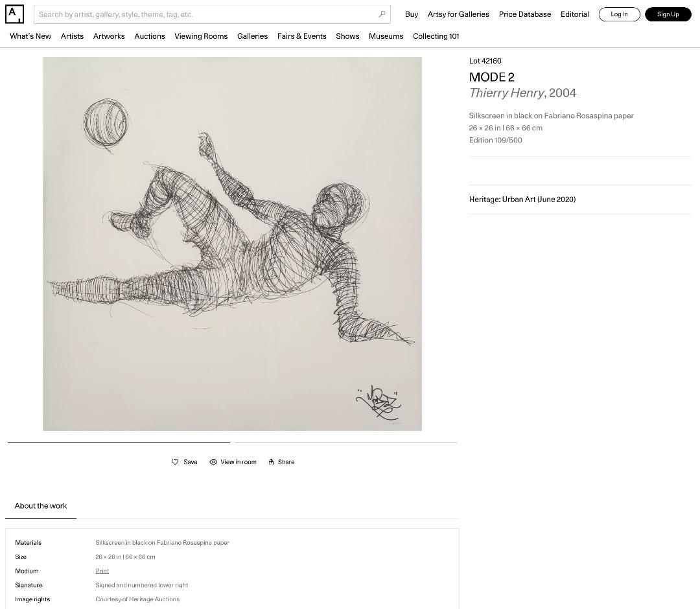Click the heart Save icon

point(175,462)
